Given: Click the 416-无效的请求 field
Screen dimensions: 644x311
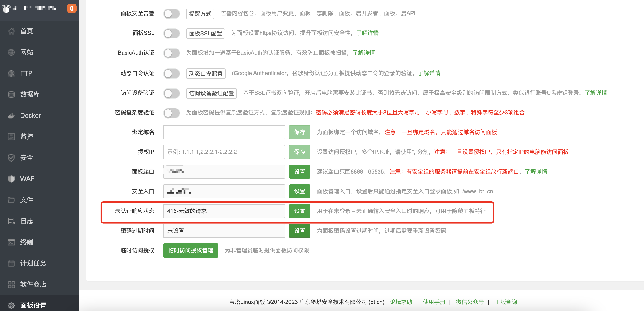Looking at the screenshot, I should [x=224, y=211].
